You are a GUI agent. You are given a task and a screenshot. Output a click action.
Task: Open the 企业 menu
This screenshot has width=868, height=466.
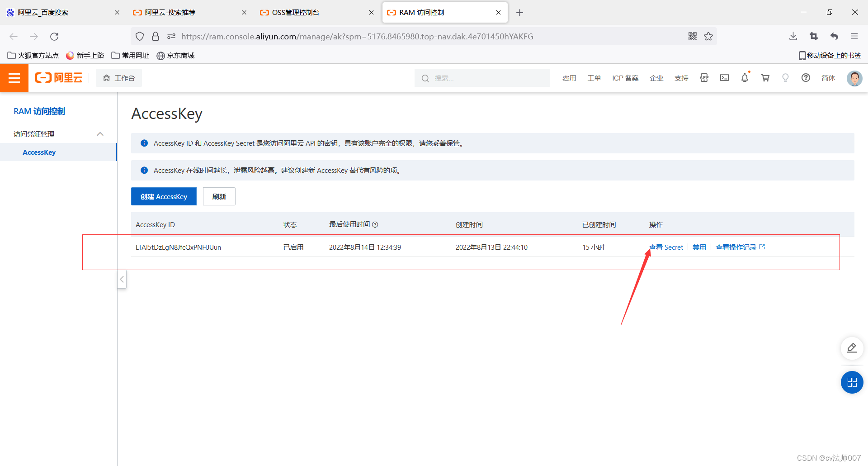coord(656,78)
